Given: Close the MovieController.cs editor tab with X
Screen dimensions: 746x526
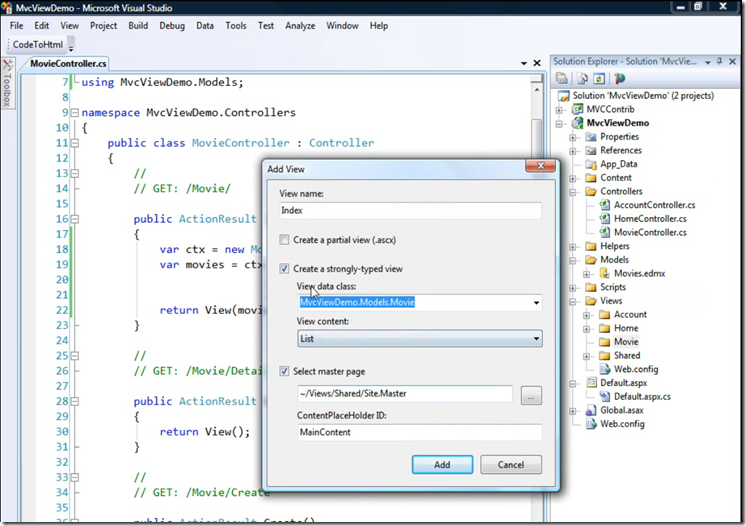Looking at the screenshot, I should point(537,63).
